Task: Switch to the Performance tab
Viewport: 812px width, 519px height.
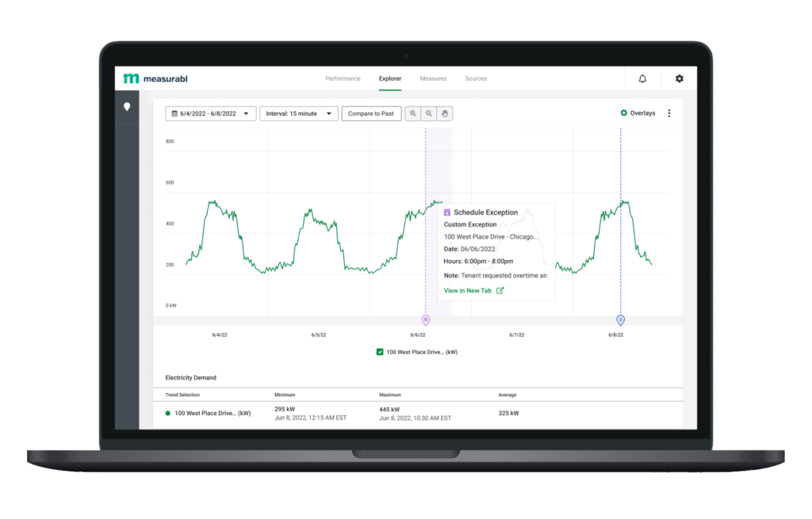Action: click(x=343, y=78)
